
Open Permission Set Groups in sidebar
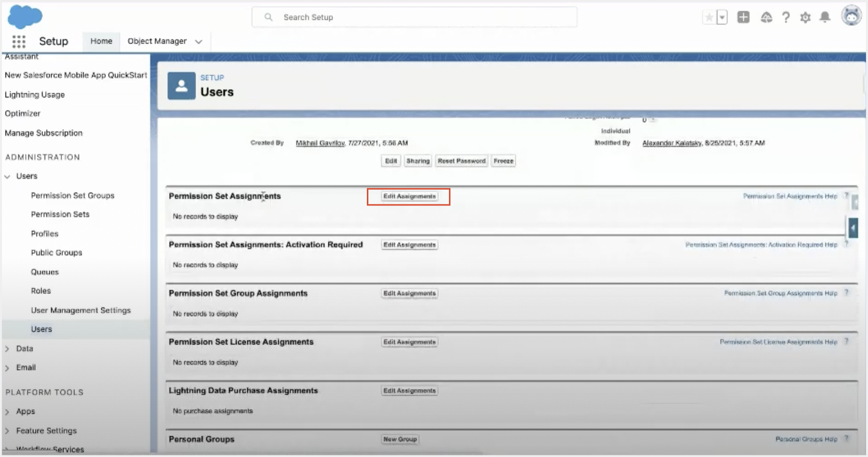pos(72,196)
